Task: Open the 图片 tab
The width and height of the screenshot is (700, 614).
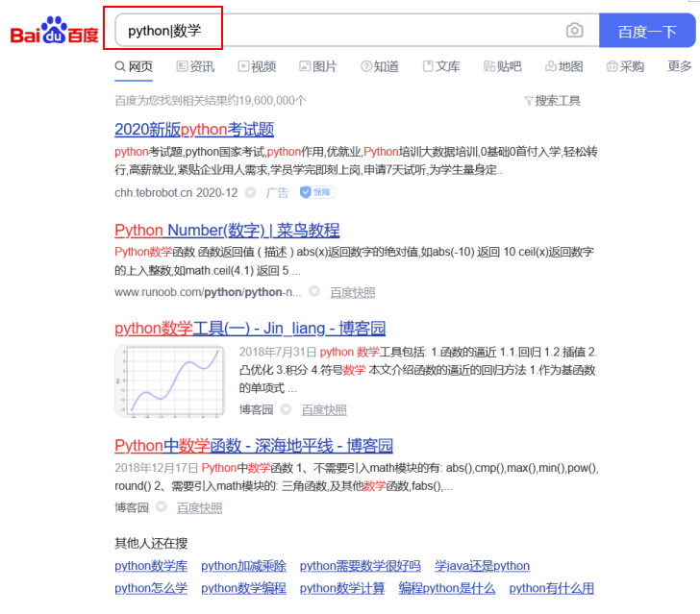Action: tap(318, 66)
